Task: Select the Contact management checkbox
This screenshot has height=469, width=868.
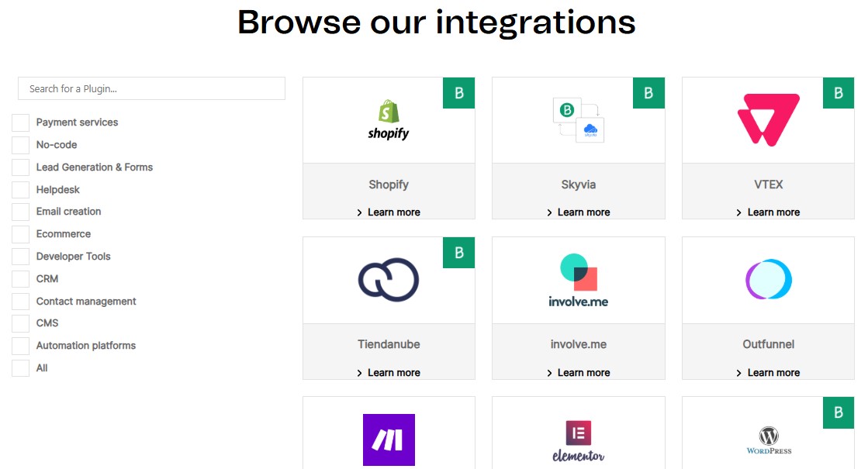Action: 20,302
